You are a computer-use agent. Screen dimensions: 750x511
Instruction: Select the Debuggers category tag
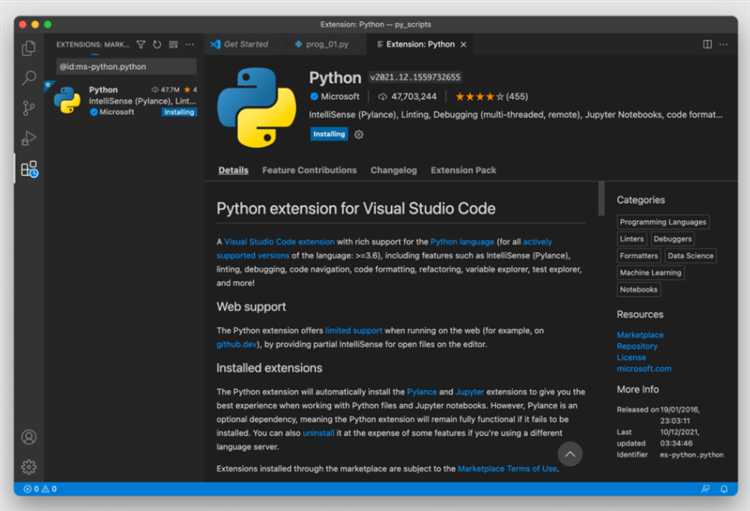(673, 239)
